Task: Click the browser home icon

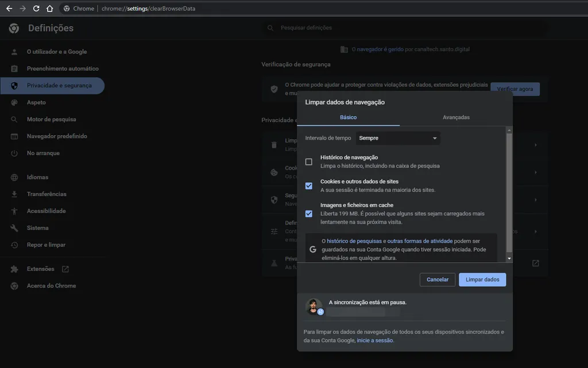Action: click(x=50, y=9)
